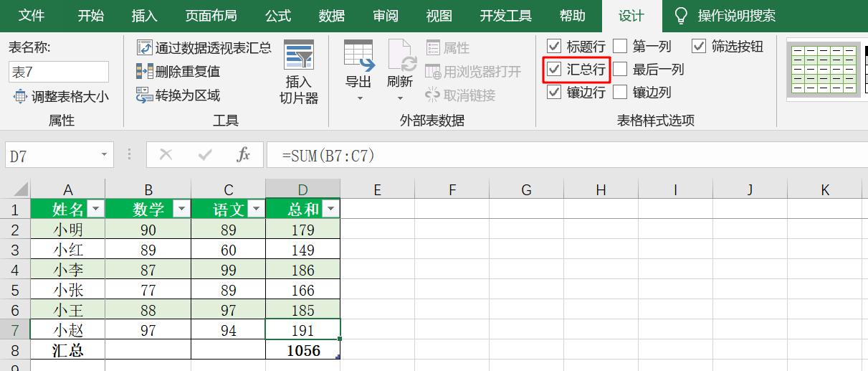Switch to the 插入 tab
This screenshot has width=868, height=371.
pos(145,16)
